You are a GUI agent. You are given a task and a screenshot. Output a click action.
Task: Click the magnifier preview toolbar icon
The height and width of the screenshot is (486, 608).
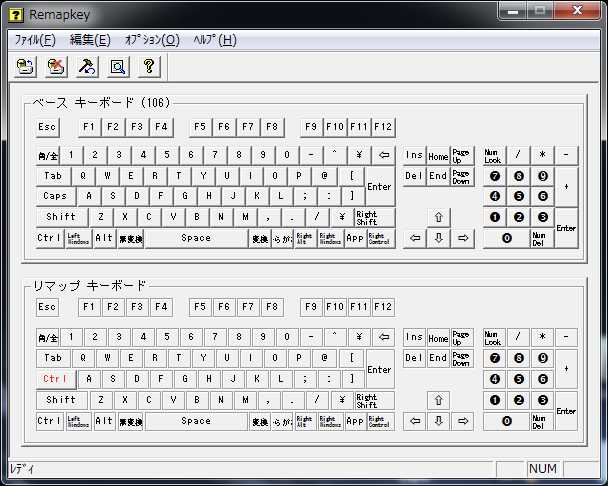click(x=118, y=66)
